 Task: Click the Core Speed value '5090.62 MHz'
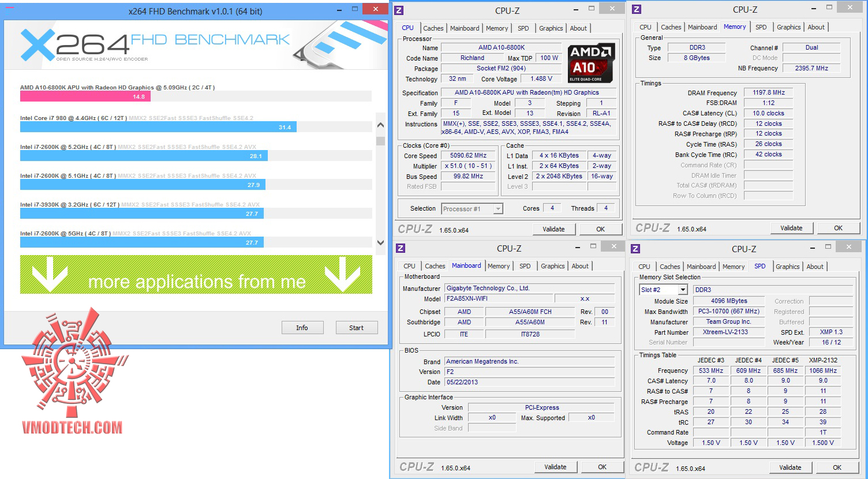tap(469, 155)
